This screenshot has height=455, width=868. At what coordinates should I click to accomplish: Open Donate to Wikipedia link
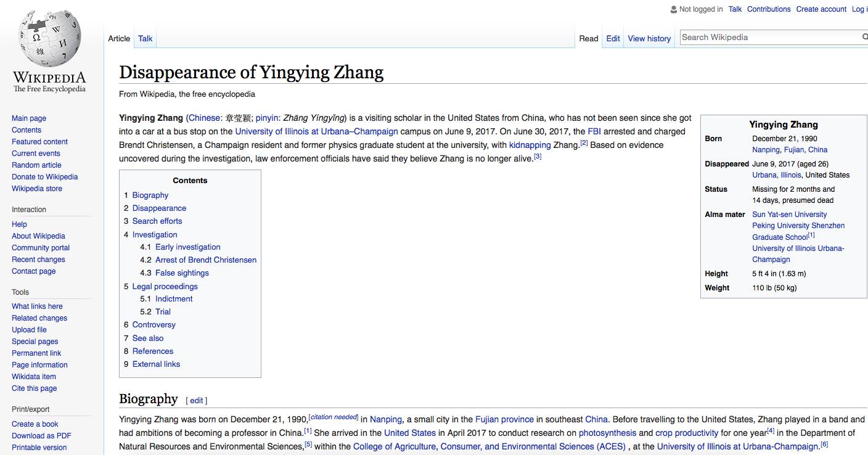click(44, 177)
